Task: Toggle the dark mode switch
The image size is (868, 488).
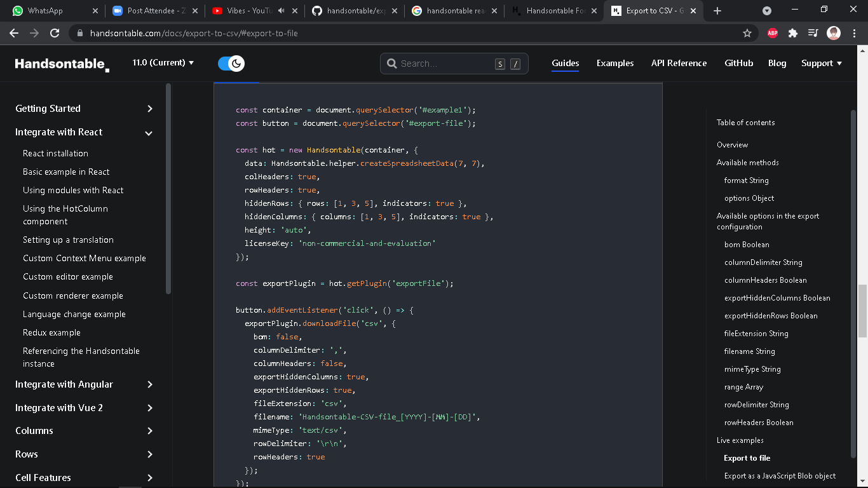Action: tap(231, 64)
